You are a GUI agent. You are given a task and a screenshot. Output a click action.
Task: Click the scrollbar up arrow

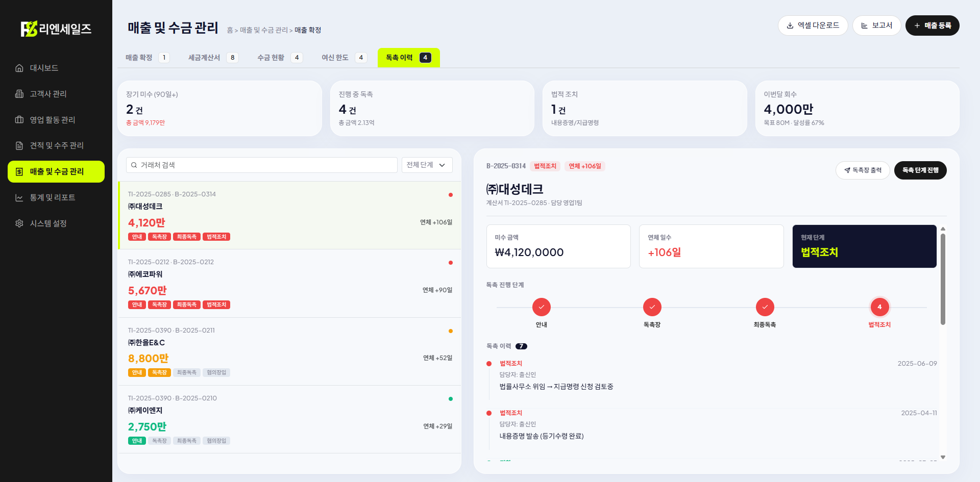(943, 229)
